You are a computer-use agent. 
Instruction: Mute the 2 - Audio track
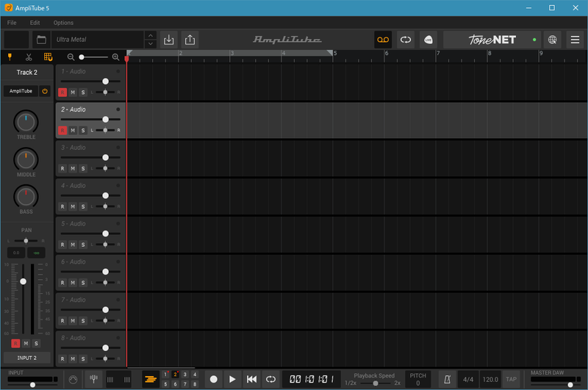coord(73,131)
